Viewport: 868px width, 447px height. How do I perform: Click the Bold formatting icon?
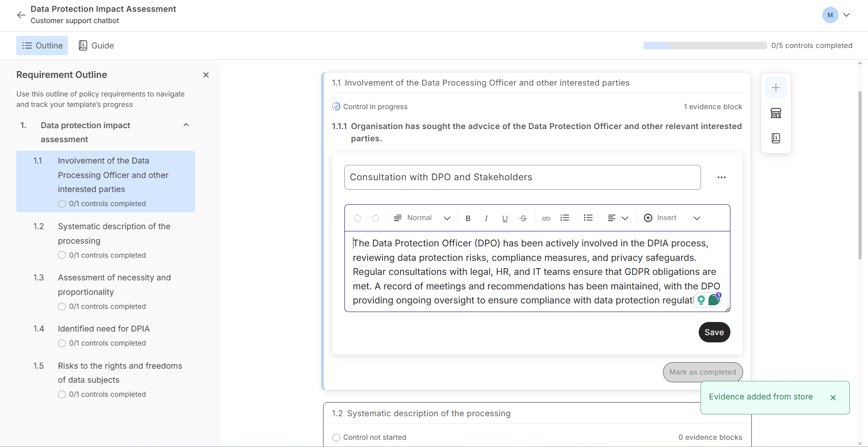click(468, 218)
